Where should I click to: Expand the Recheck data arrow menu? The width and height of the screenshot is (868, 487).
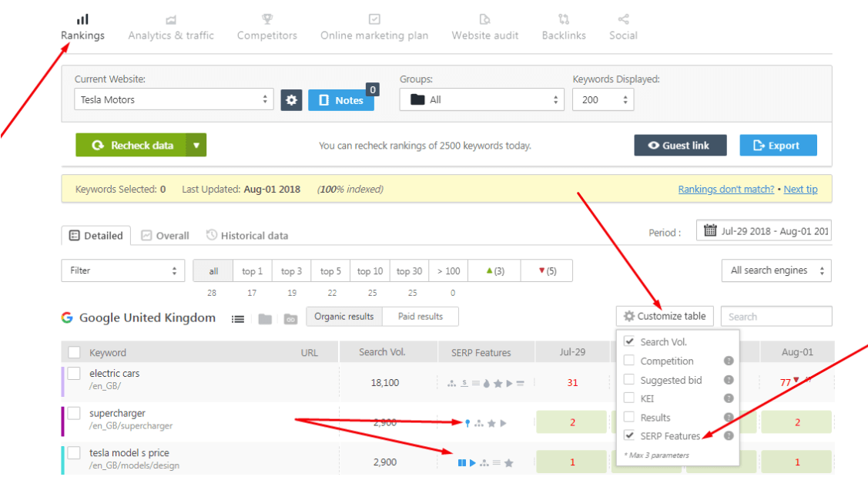pos(196,145)
